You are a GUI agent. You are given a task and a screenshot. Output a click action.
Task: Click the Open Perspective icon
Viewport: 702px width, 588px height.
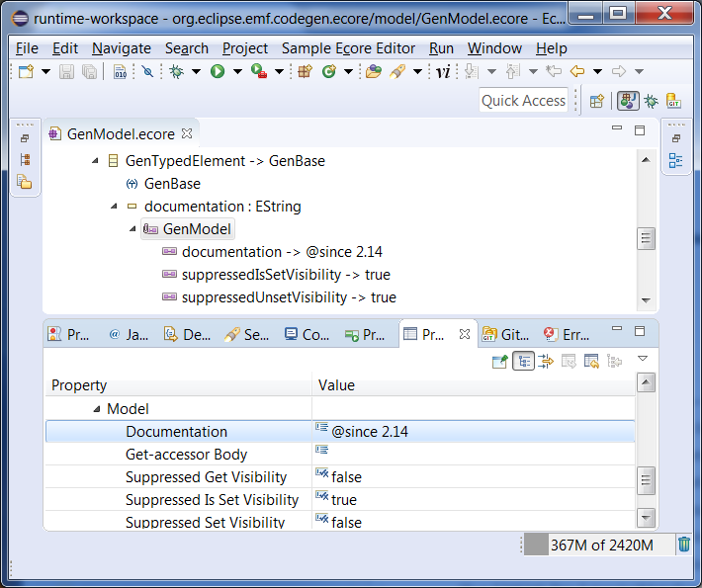(597, 101)
